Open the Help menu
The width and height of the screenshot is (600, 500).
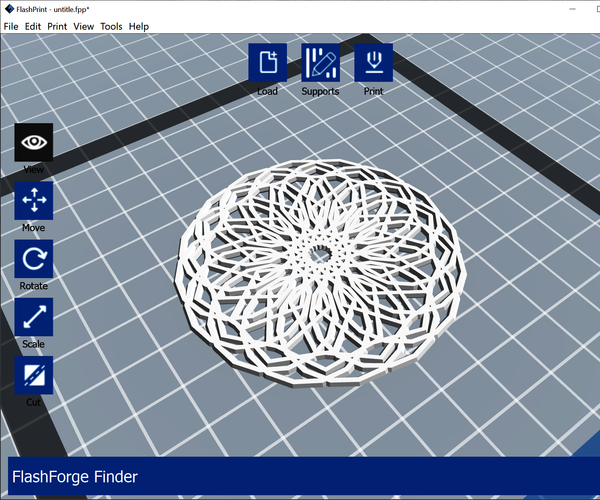139,26
